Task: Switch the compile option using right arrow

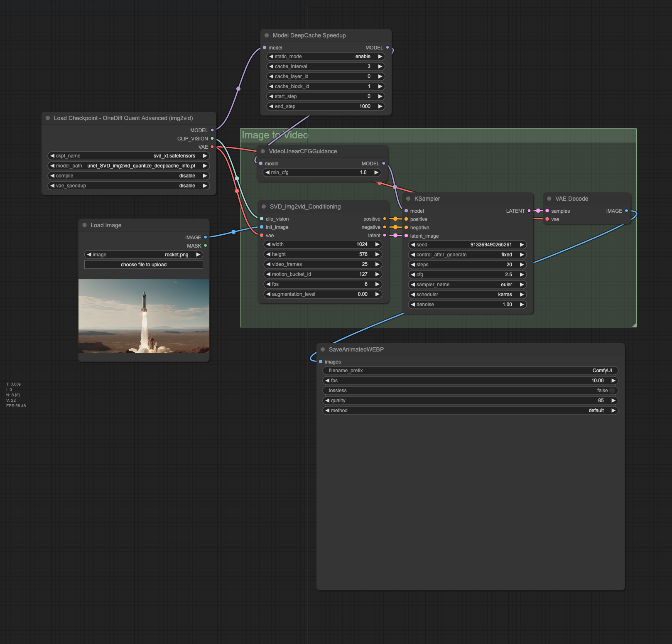Action: (x=205, y=176)
